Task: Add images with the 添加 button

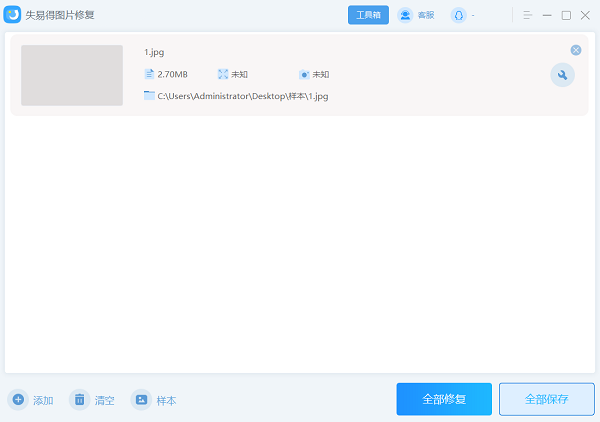Action: click(x=31, y=400)
